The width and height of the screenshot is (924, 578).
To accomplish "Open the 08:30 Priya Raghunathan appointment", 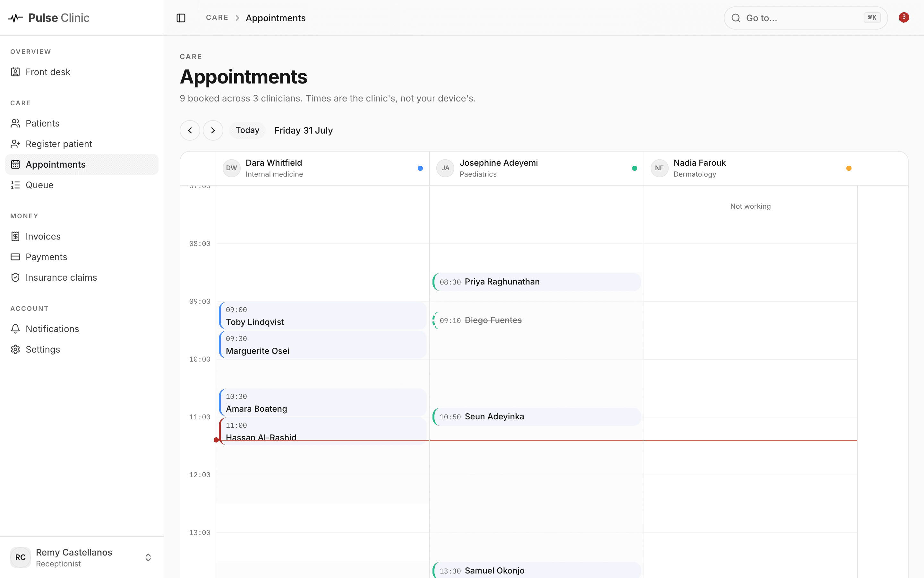I will click(x=536, y=282).
